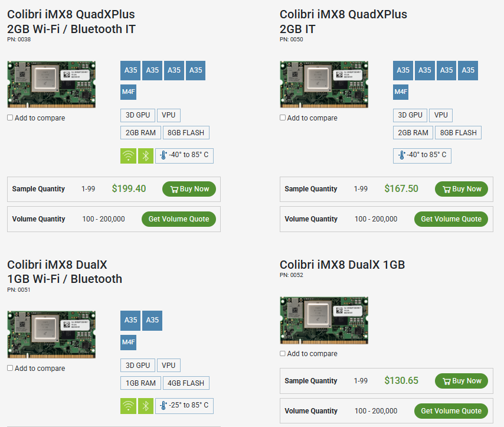Get Volume Quote for QuadXPlus 2GB IT PN 0050
The height and width of the screenshot is (427, 504).
coord(451,219)
